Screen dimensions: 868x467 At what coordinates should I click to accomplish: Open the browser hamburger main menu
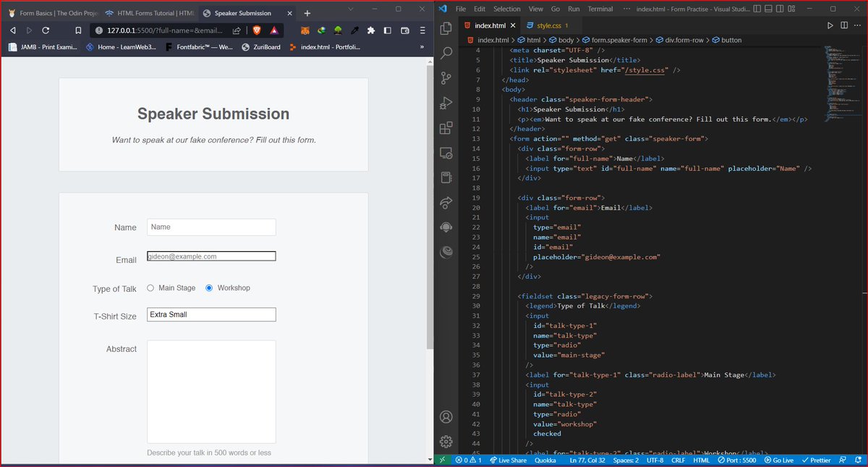(x=422, y=30)
